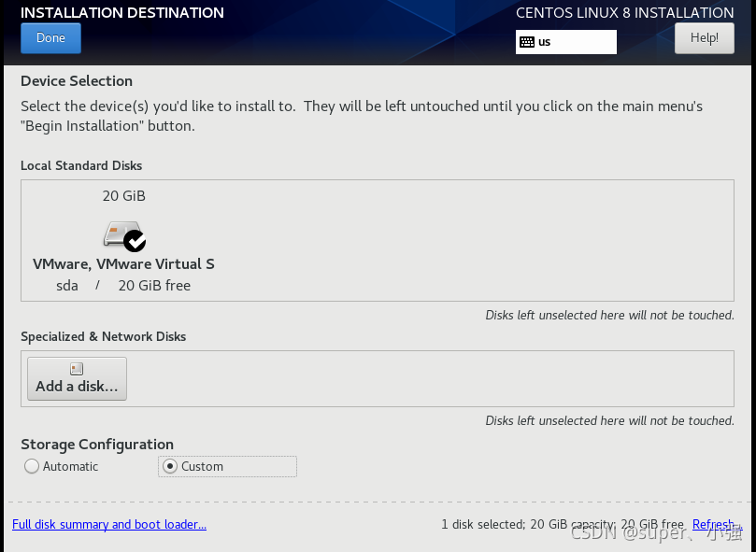Screen dimensions: 756x552
Task: Click the Local Standard Disks heading
Action: point(81,166)
